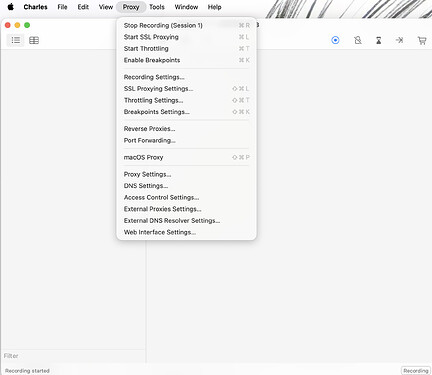Image resolution: width=432 pixels, height=375 pixels.
Task: Choose Port Forwarding...
Action: (x=187, y=140)
